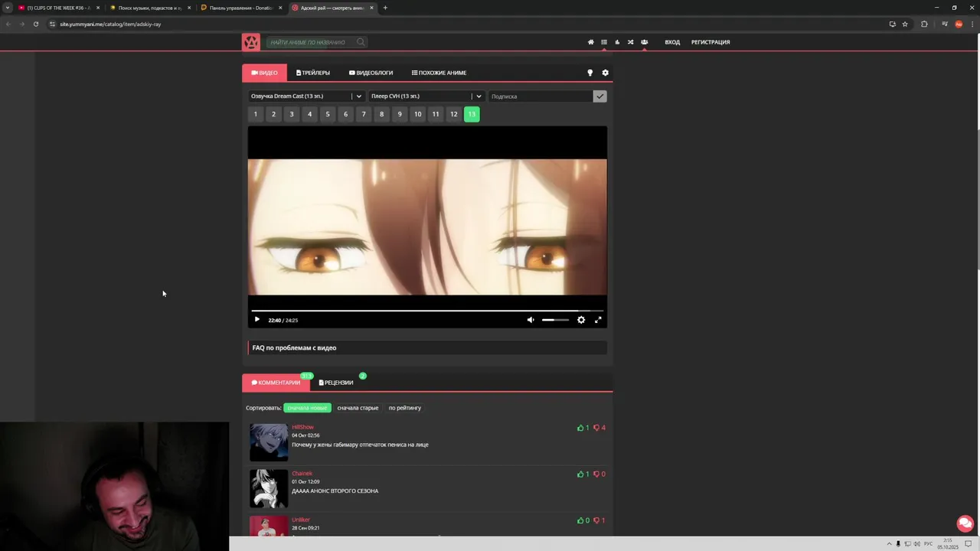Click the page vertical scrollbar
This screenshot has width=980, height=551.
click(x=977, y=199)
